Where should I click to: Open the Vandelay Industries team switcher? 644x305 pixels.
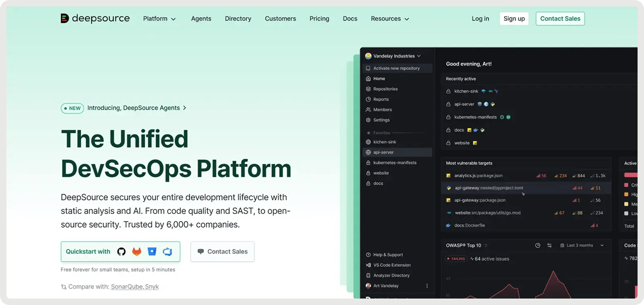coord(393,56)
